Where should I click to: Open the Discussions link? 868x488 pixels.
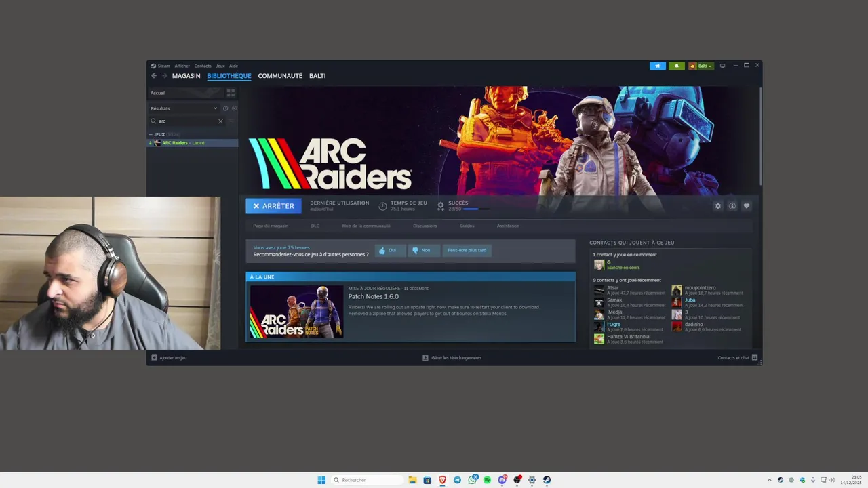[x=425, y=226]
